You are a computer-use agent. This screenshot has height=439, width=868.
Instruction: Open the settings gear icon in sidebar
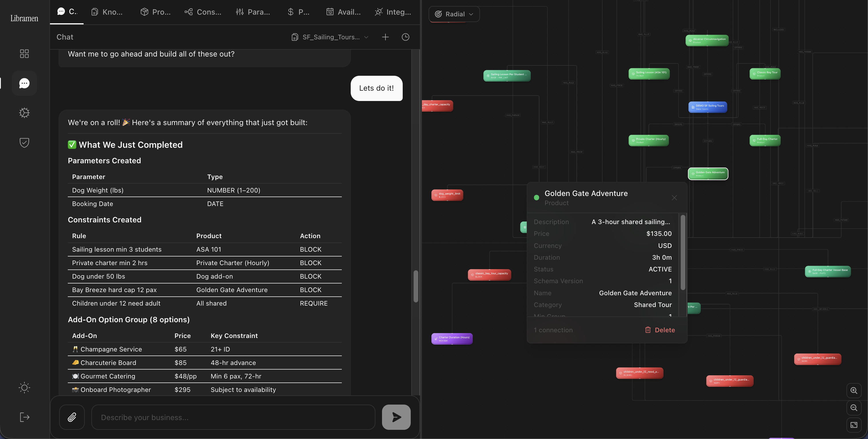coord(24,113)
